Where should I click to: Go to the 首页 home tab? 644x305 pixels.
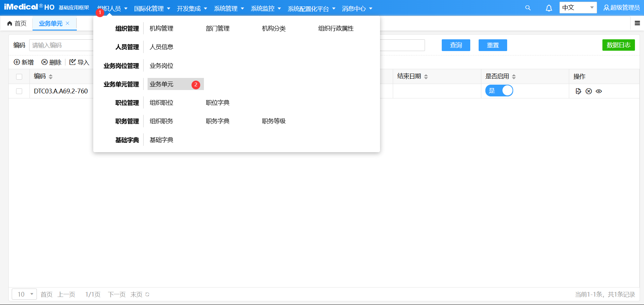[x=17, y=23]
